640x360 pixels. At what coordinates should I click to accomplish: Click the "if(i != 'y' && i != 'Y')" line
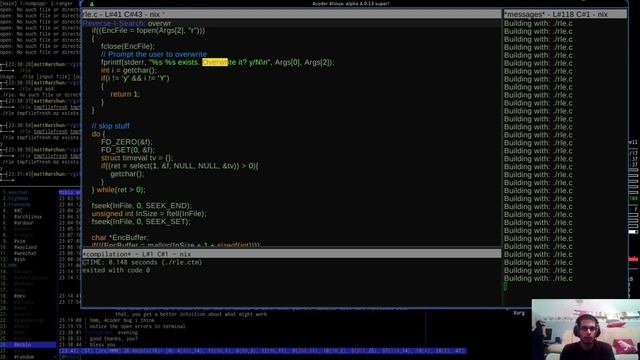pyautogui.click(x=135, y=78)
